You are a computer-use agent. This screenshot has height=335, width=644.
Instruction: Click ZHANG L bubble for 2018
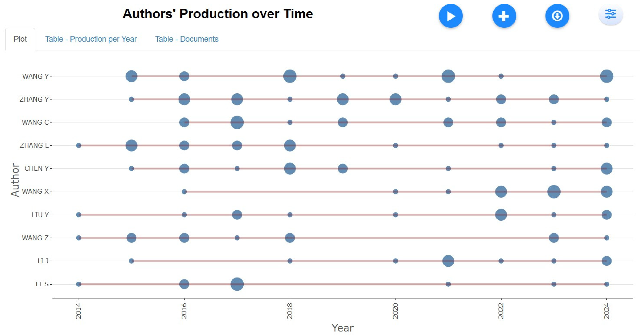pyautogui.click(x=290, y=145)
